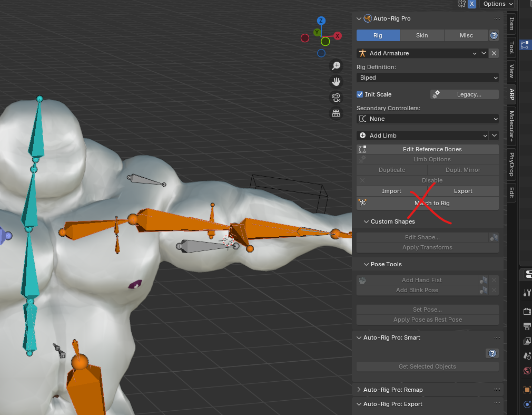
Task: Open the Render properties camera icon
Action: pyautogui.click(x=527, y=312)
